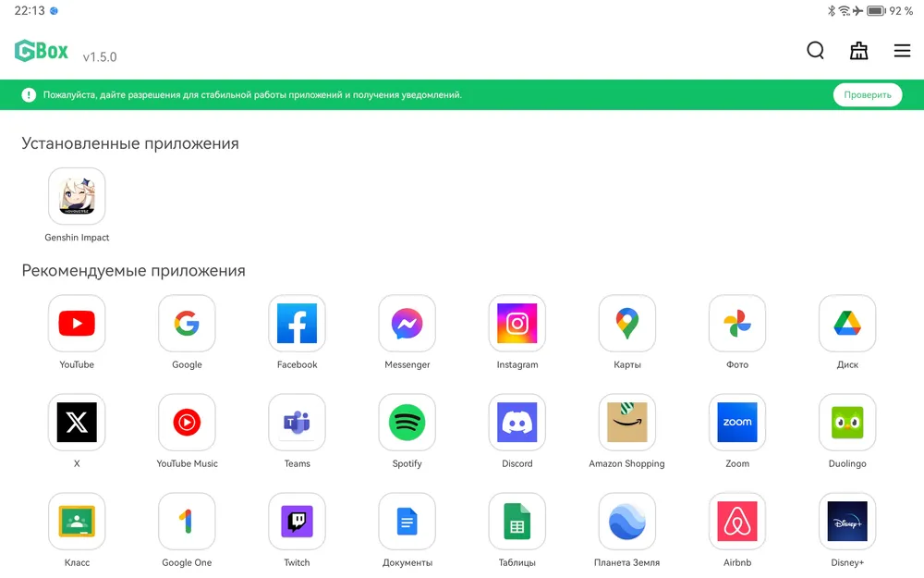Tap the cleanup broom icon in header
Viewport: 924px width, 578px height.
point(858,51)
